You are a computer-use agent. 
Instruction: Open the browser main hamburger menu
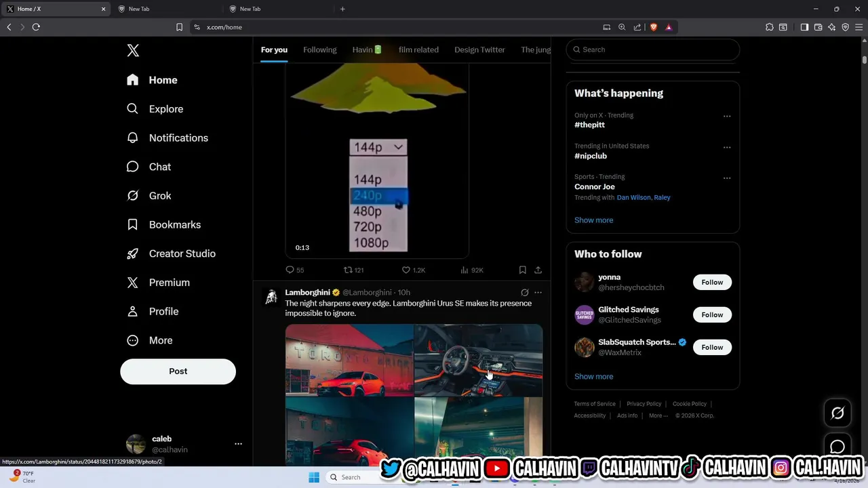tap(859, 27)
